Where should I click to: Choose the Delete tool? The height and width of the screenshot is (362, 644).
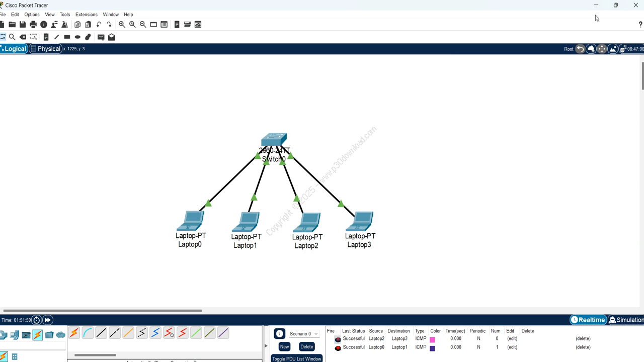[23, 37]
